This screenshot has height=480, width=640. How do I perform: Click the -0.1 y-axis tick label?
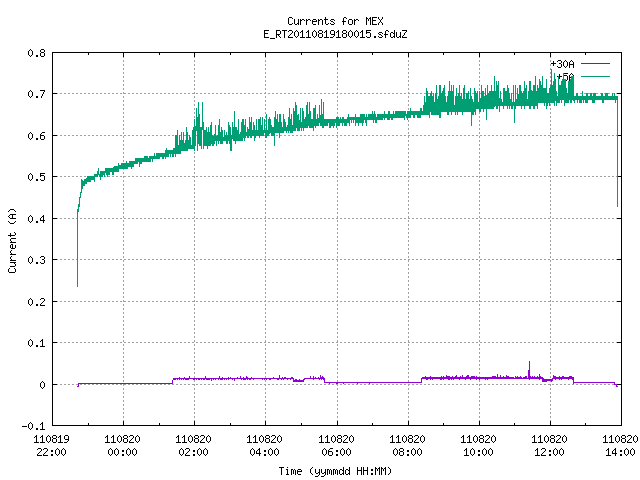[x=33, y=426]
